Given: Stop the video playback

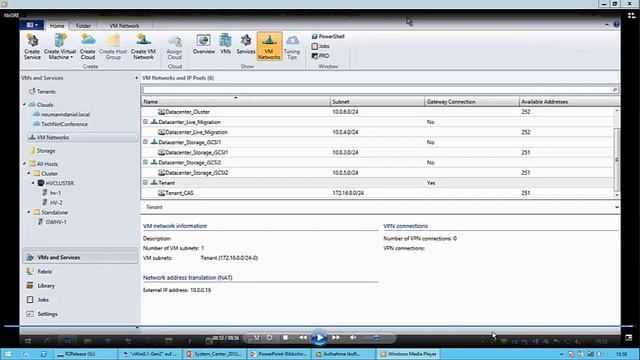Looking at the screenshot, I should [x=286, y=338].
